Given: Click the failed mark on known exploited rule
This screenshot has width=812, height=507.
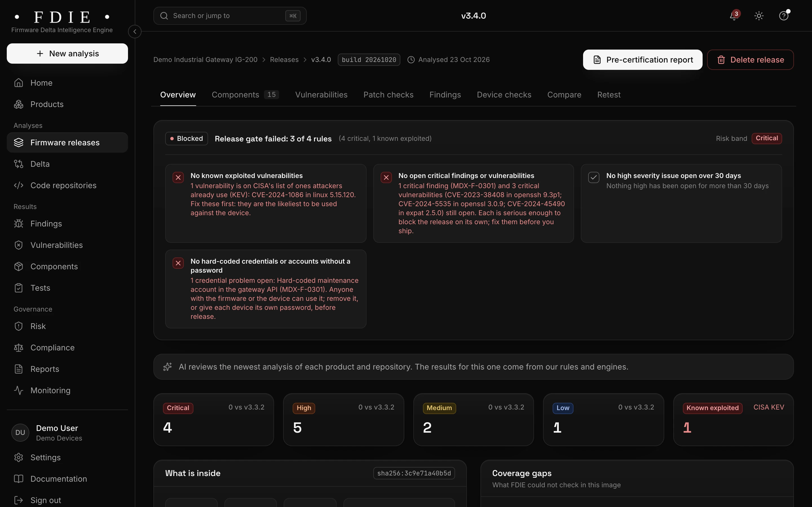Looking at the screenshot, I should [x=178, y=177].
